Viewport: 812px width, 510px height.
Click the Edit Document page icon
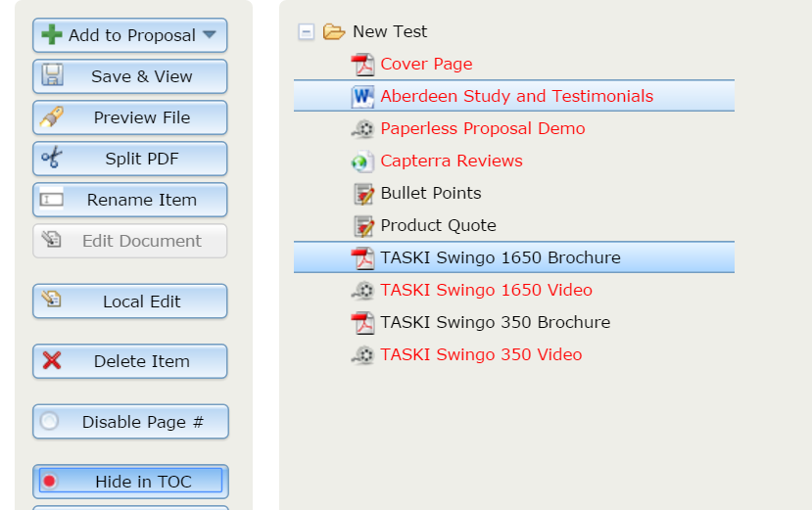click(x=52, y=239)
